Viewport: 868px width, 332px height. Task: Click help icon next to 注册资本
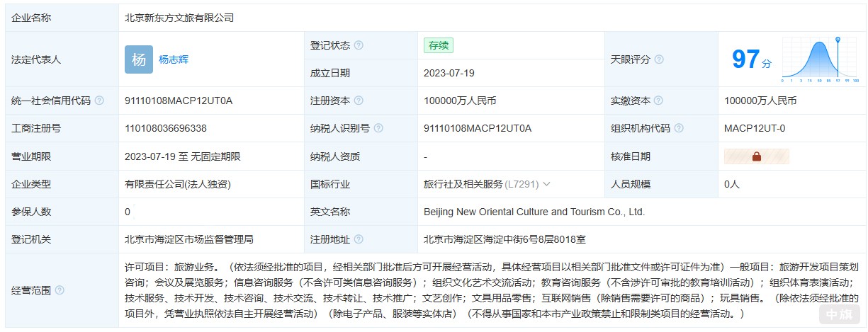coord(359,101)
